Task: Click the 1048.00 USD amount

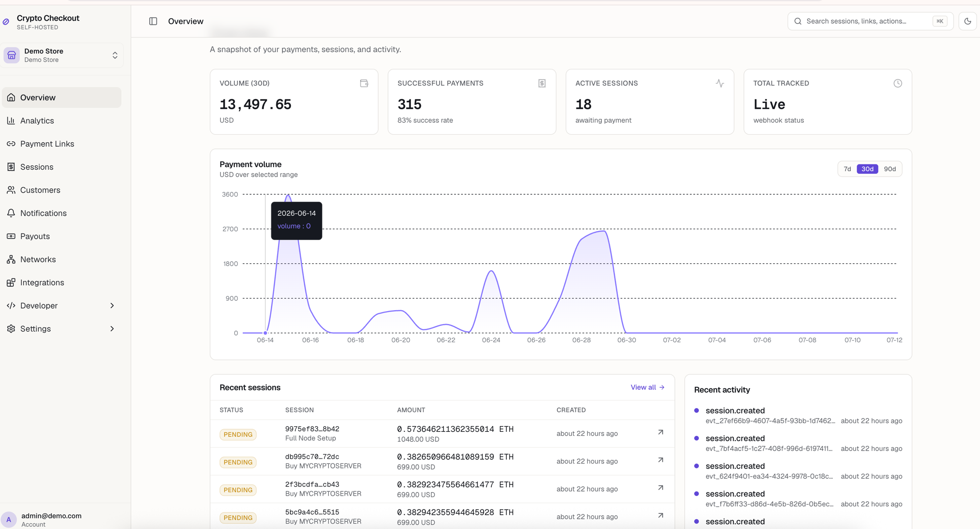Action: pyautogui.click(x=418, y=439)
